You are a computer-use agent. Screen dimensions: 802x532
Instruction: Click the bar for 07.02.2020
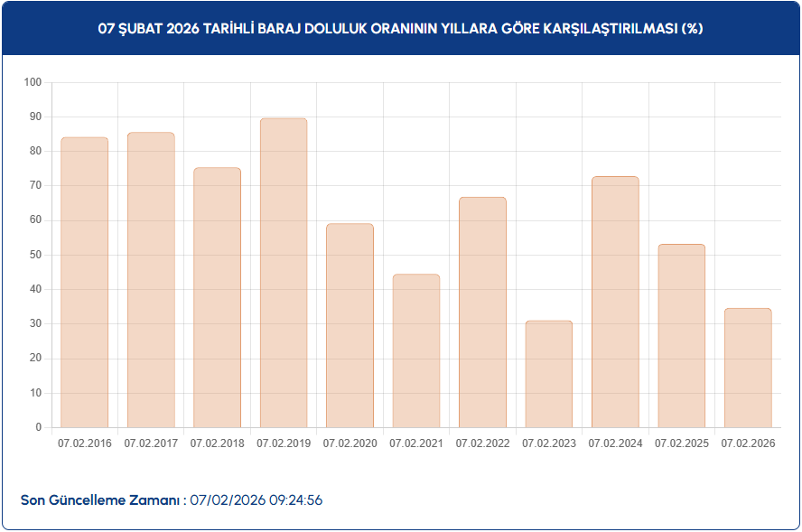350,325
